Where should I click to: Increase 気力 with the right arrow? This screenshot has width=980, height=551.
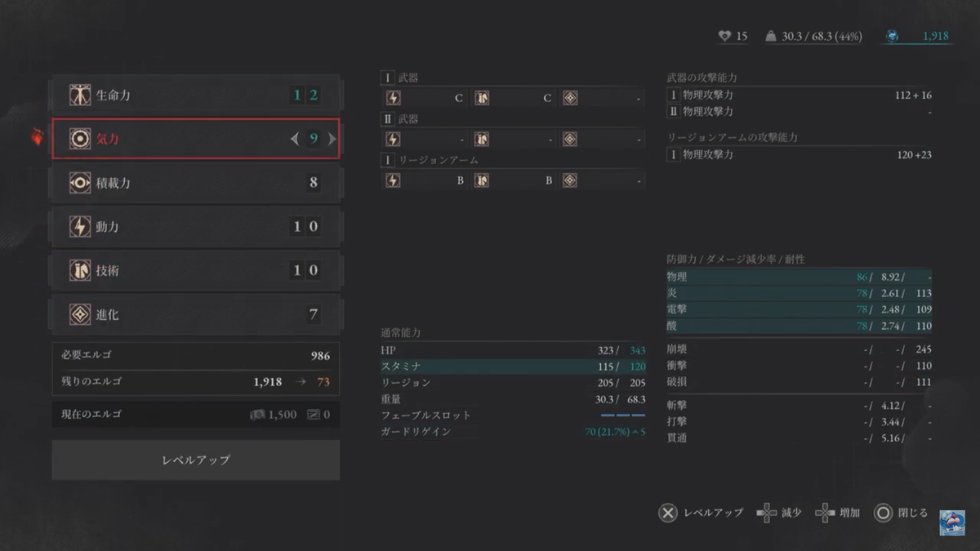tap(332, 140)
